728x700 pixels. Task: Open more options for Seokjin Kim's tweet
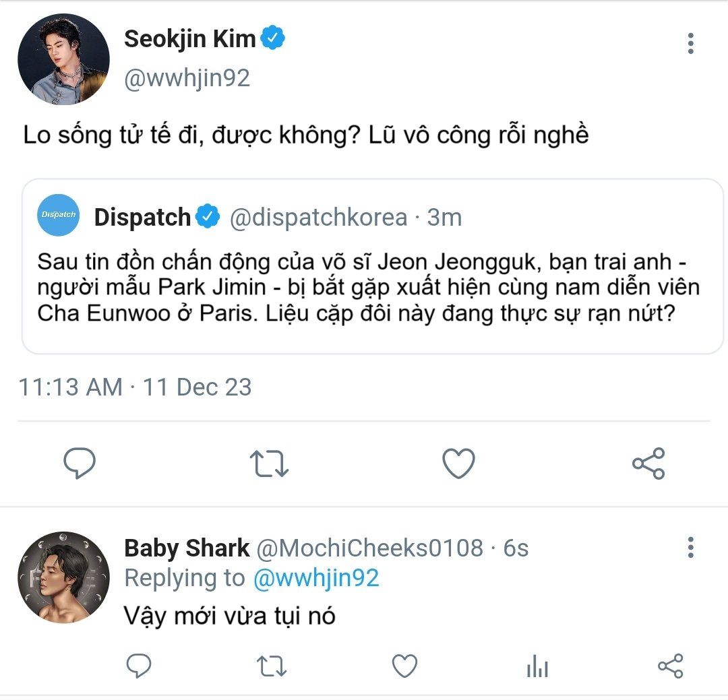(x=690, y=43)
